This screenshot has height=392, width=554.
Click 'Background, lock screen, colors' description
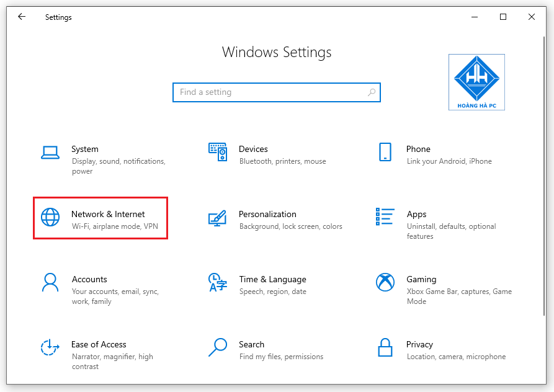point(291,226)
